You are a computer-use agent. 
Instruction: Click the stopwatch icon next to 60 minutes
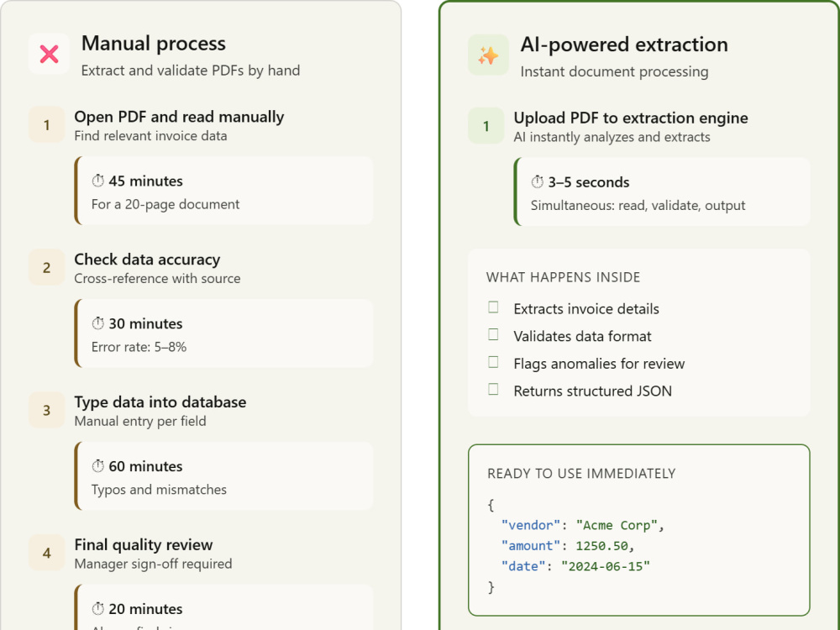click(98, 466)
